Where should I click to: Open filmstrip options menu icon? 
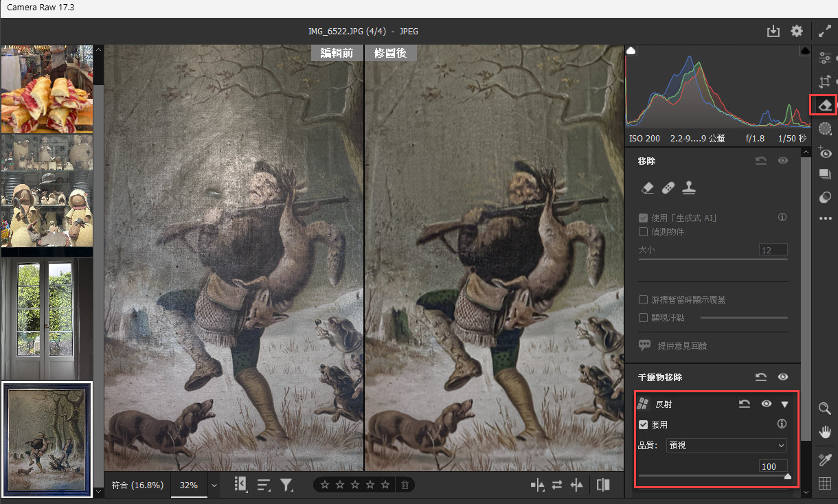coord(240,485)
